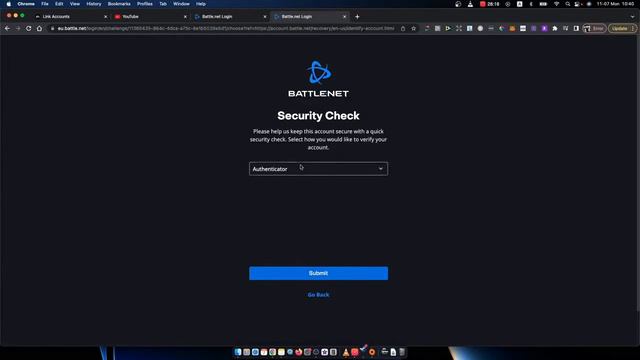Screen dimensions: 640x360
Task: Click the purple extension icon
Action: click(x=544, y=29)
